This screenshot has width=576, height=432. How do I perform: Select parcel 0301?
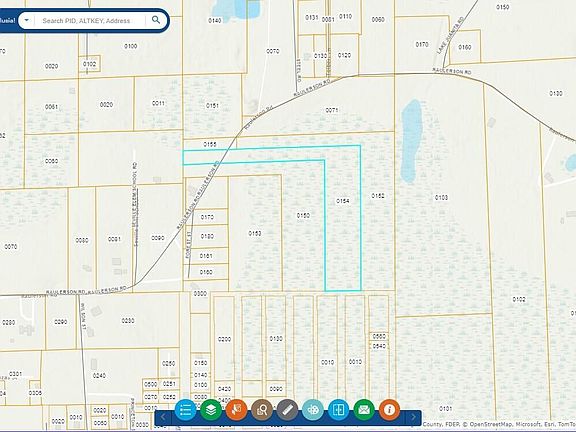pyautogui.click(x=15, y=374)
